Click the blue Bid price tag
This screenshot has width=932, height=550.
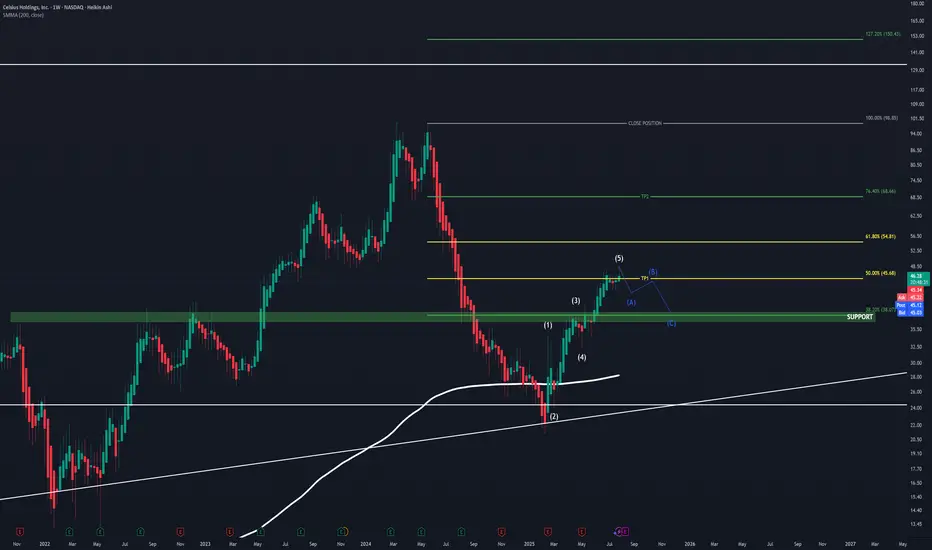(x=909, y=312)
